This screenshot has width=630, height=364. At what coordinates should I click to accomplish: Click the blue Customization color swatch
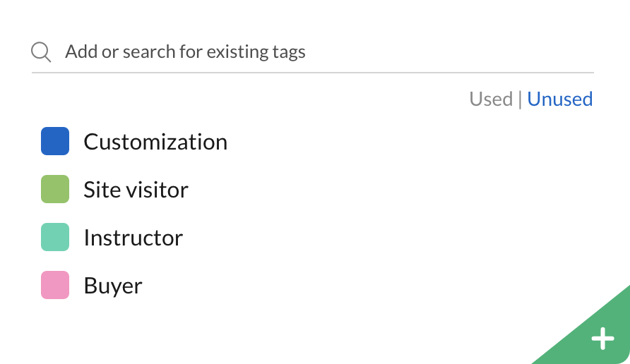tap(55, 141)
